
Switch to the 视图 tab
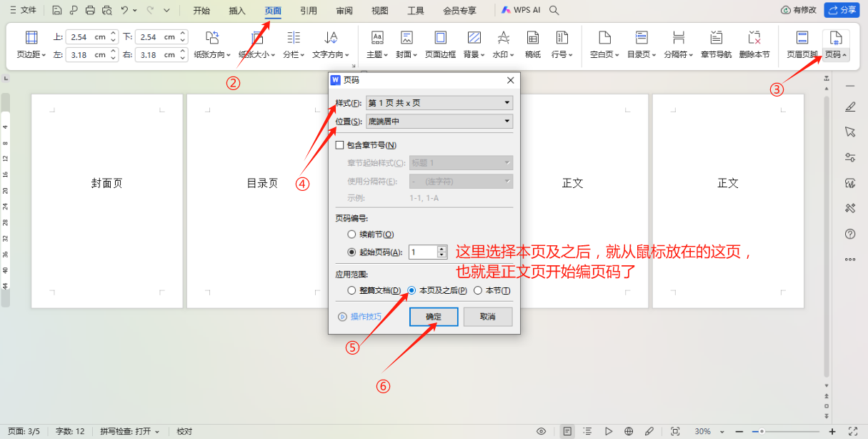380,11
